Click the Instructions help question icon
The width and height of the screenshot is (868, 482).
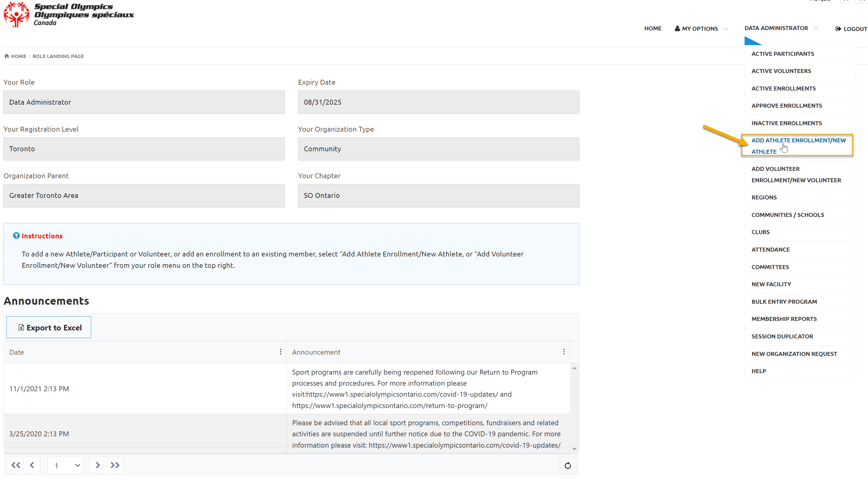pyautogui.click(x=16, y=236)
